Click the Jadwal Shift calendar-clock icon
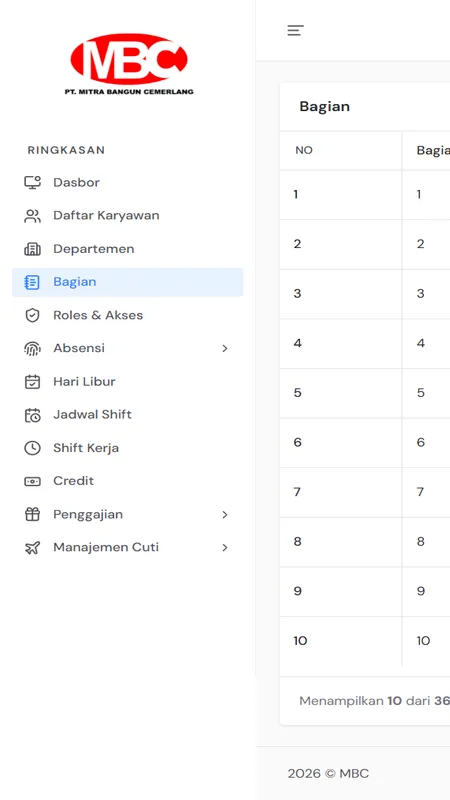The height and width of the screenshot is (800, 450). tap(32, 415)
